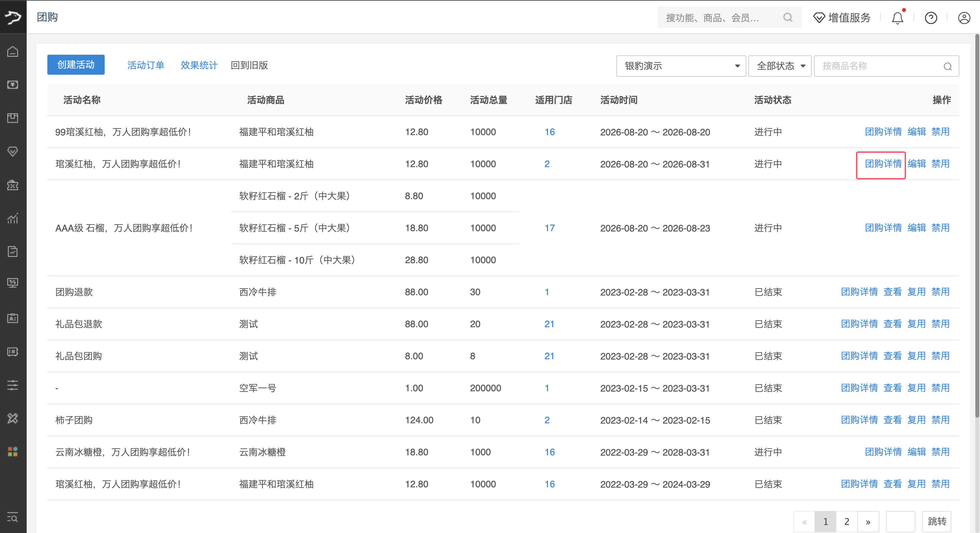Click 禁用 for 空军一号 row
Viewport: 980px width, 533px height.
[940, 388]
